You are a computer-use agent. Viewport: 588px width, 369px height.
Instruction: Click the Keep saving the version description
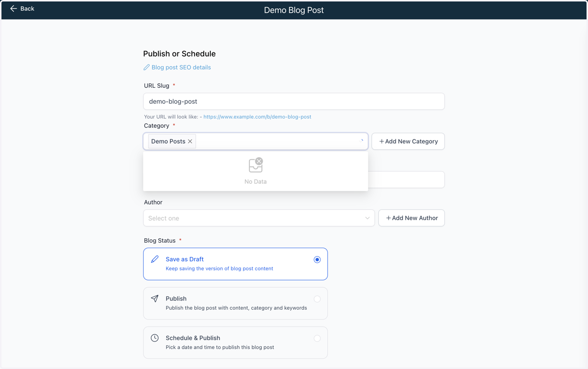[x=219, y=269]
